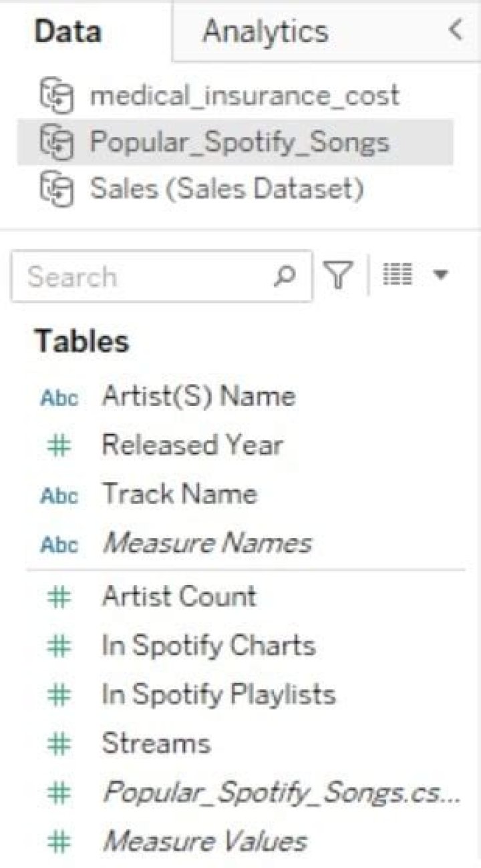Image resolution: width=481 pixels, height=868 pixels.
Task: Click the Sales dataset data source icon
Action: pyautogui.click(x=56, y=190)
